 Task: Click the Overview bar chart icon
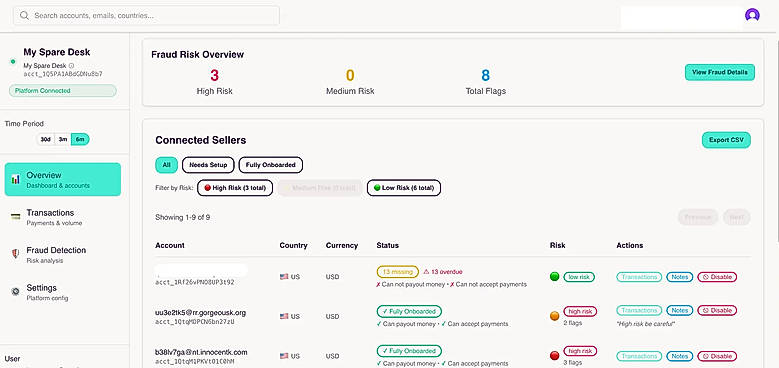click(x=16, y=179)
